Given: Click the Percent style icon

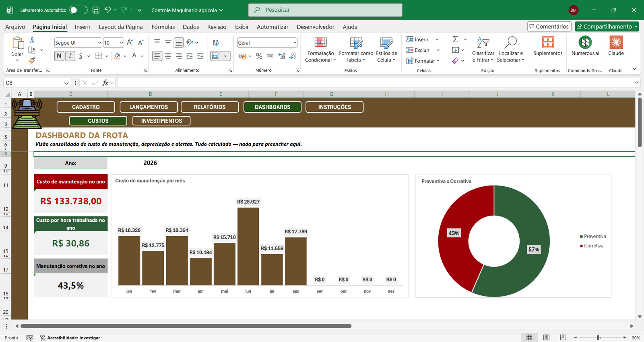Looking at the screenshot, I should pyautogui.click(x=259, y=56).
